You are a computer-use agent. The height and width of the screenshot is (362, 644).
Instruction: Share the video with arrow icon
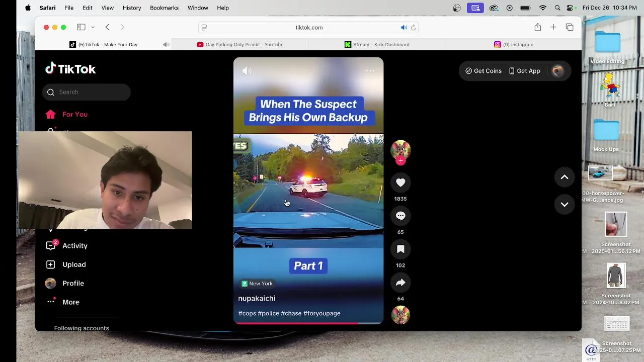[400, 283]
